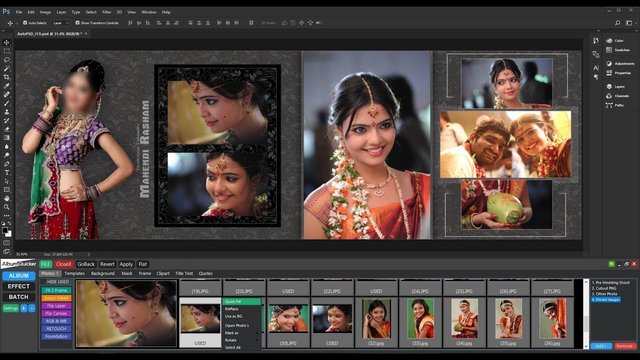Select the Hand tool
The image size is (640, 360).
[7, 198]
